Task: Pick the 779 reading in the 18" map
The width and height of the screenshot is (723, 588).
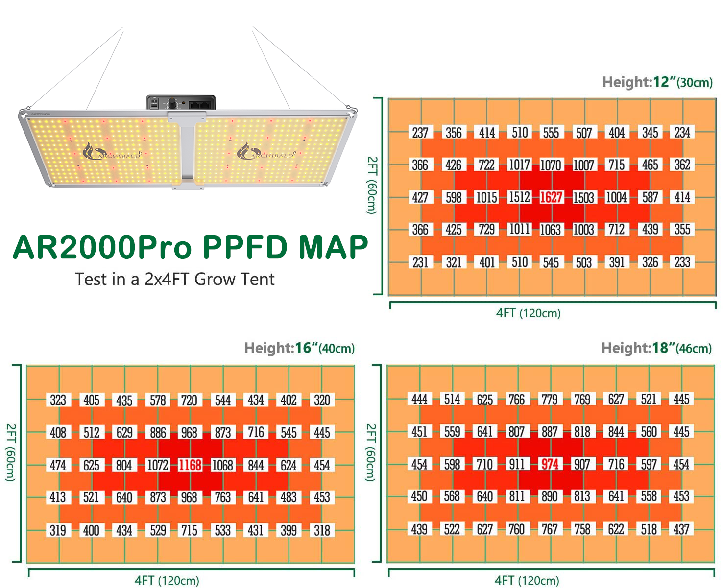Action: point(550,400)
